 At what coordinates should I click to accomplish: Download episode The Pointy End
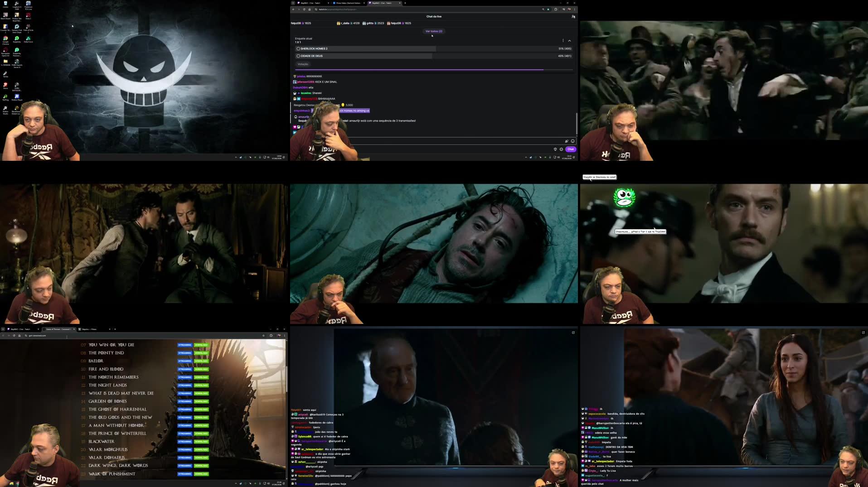pos(201,353)
